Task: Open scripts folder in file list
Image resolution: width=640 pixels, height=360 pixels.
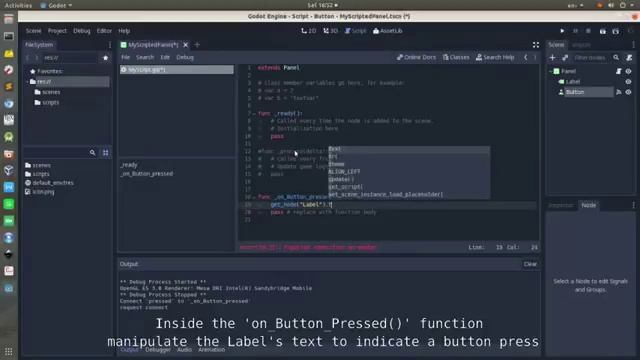Action: click(x=37, y=174)
